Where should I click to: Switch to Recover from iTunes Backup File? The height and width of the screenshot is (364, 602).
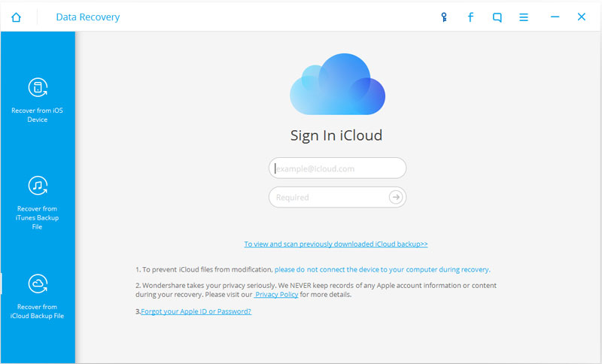(x=38, y=202)
